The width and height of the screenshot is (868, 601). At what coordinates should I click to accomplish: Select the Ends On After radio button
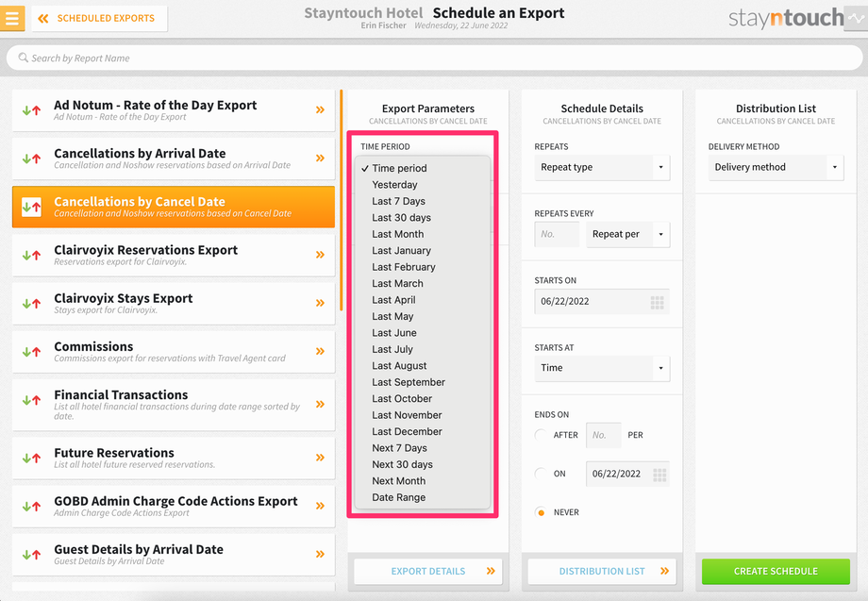click(541, 435)
